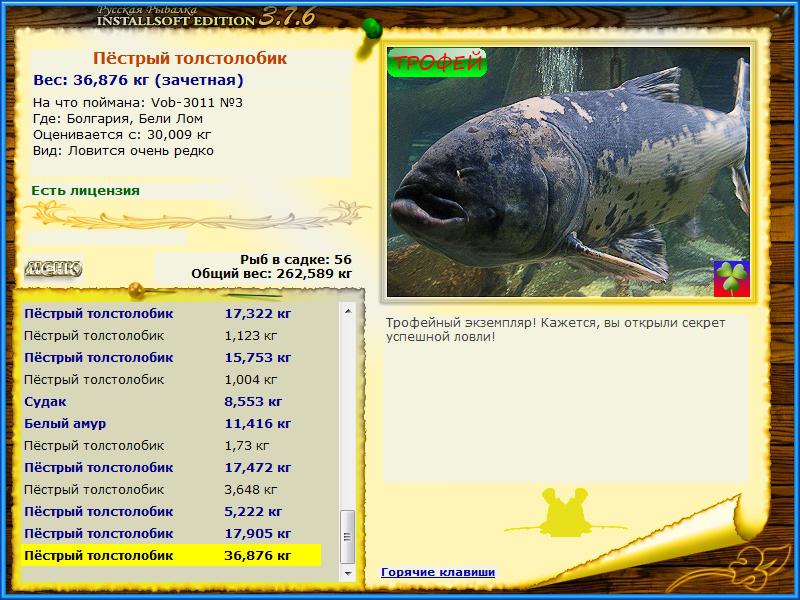800x600 pixels.
Task: Select the Пёстрый толстолобик 17,322 кг row
Action: [171, 314]
